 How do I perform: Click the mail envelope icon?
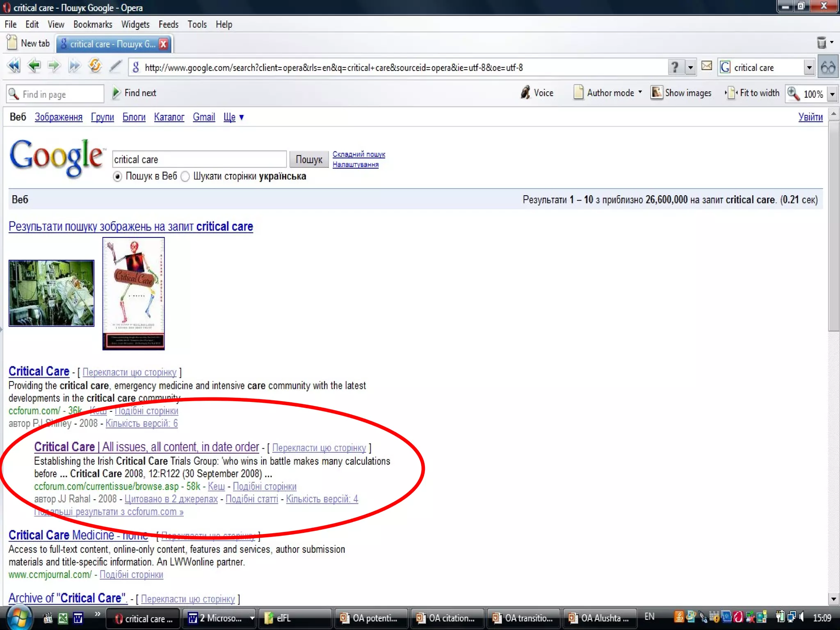pos(706,66)
